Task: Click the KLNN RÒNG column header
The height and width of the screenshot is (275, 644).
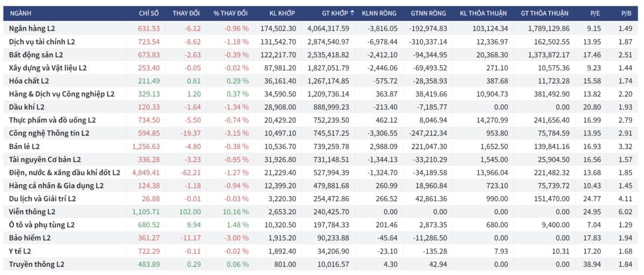Action: pyautogui.click(x=379, y=13)
